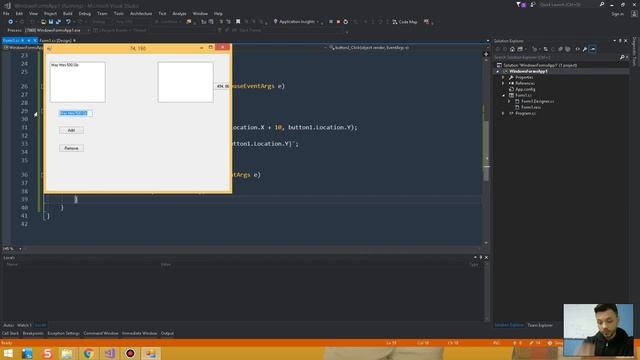Viewport: 640px width, 360px height.
Task: Open the Architecture menu
Action: click(141, 13)
